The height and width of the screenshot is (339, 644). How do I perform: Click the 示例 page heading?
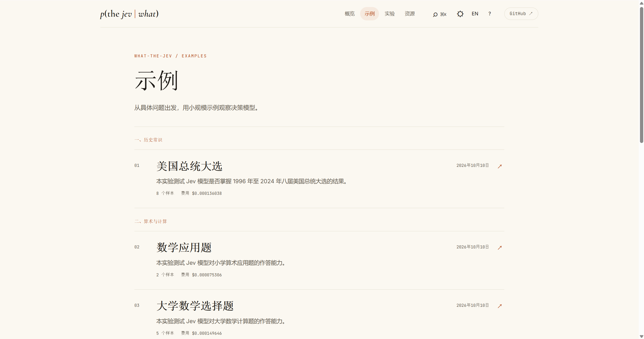[156, 81]
